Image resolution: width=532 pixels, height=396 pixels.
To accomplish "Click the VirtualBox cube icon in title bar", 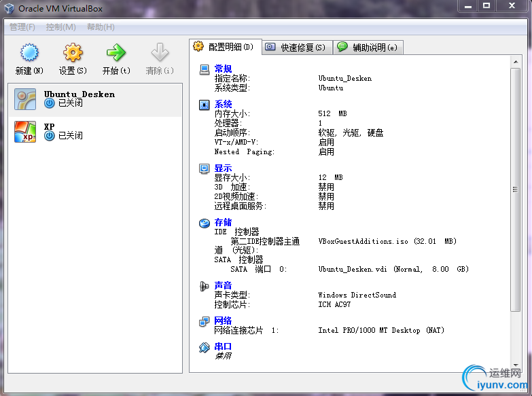I will [9, 8].
